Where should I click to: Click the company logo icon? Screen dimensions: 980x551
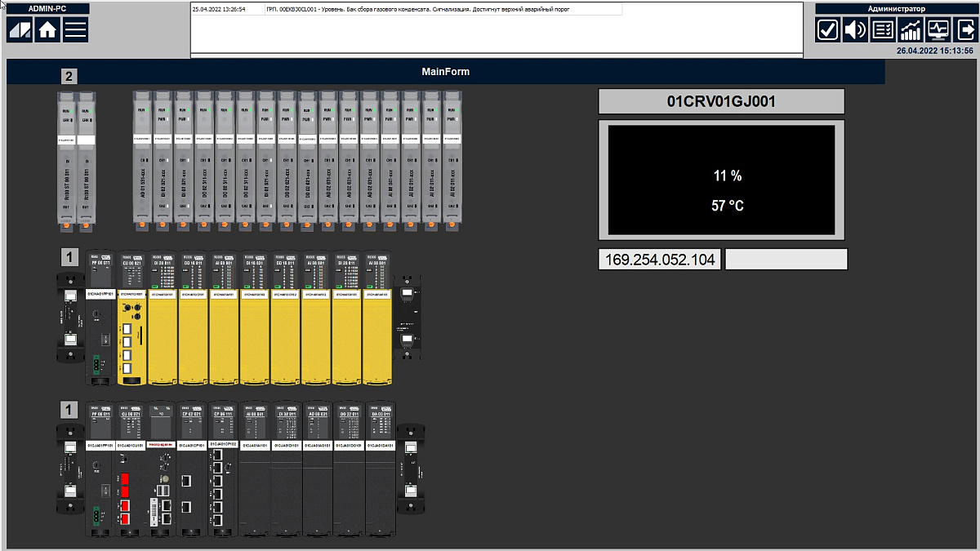click(x=20, y=29)
